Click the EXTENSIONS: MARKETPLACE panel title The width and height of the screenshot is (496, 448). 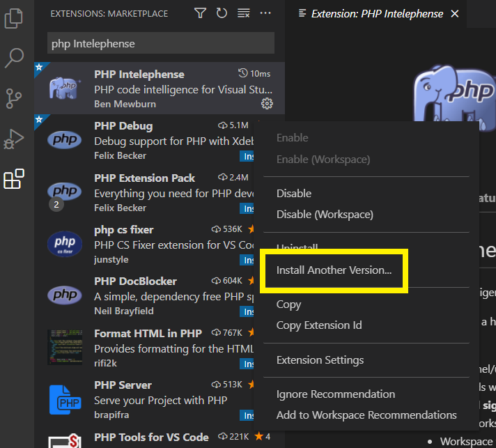click(109, 14)
